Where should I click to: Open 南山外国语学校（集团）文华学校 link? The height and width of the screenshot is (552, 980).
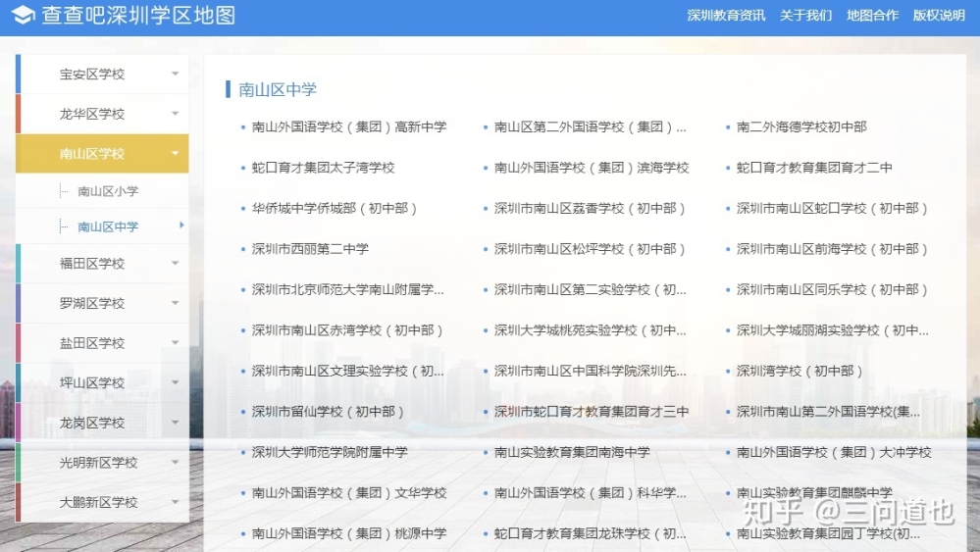tap(349, 492)
